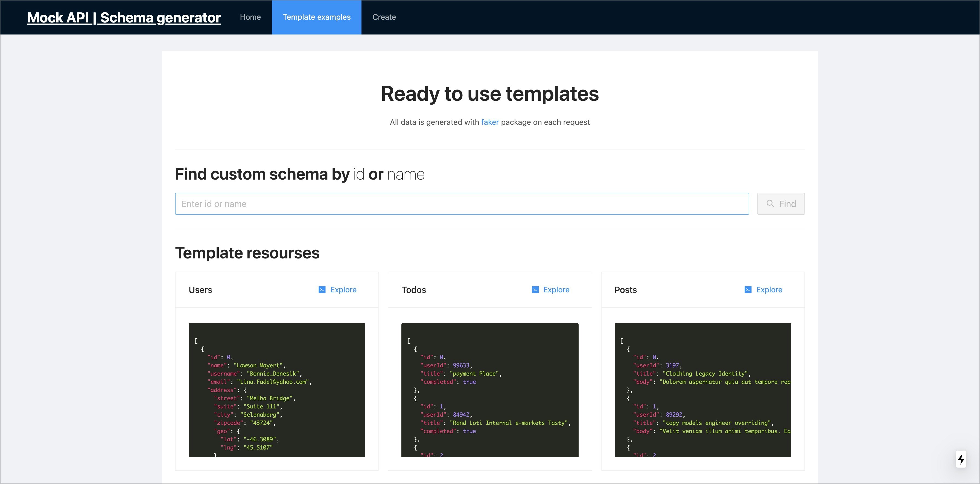Click the Users JSON code preview
The image size is (980, 484).
click(276, 390)
